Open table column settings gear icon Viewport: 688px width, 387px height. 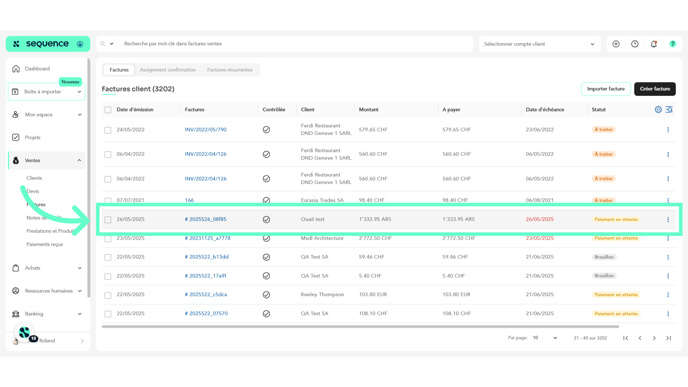(x=658, y=110)
